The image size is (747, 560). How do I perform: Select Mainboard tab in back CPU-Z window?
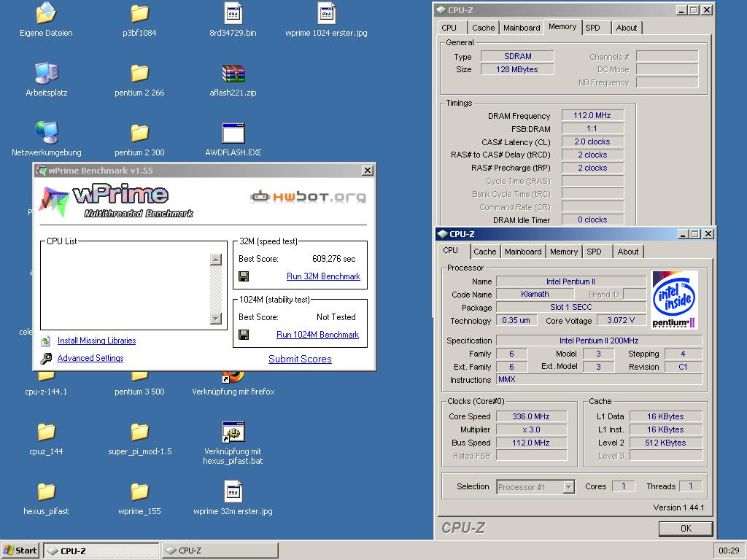coord(522,28)
